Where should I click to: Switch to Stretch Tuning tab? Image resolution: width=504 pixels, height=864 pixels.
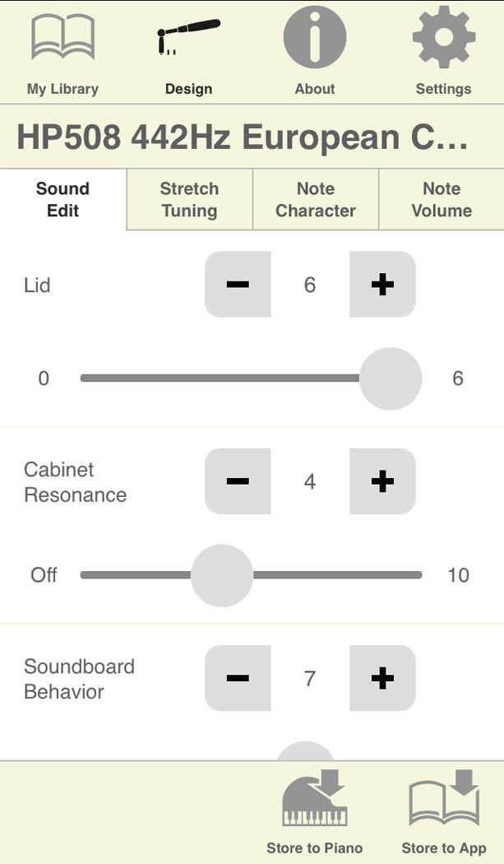point(189,199)
